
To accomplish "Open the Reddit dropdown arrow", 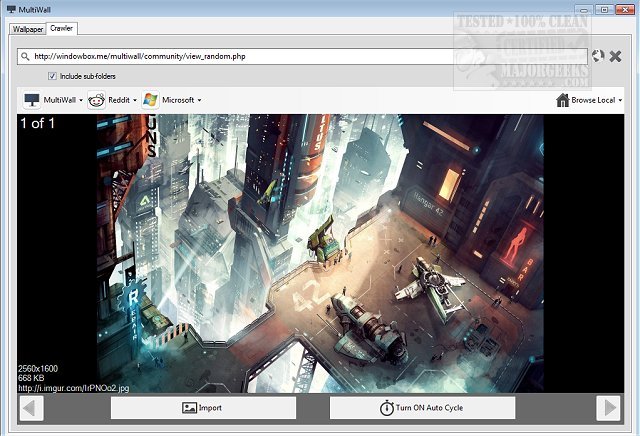I will tap(135, 100).
